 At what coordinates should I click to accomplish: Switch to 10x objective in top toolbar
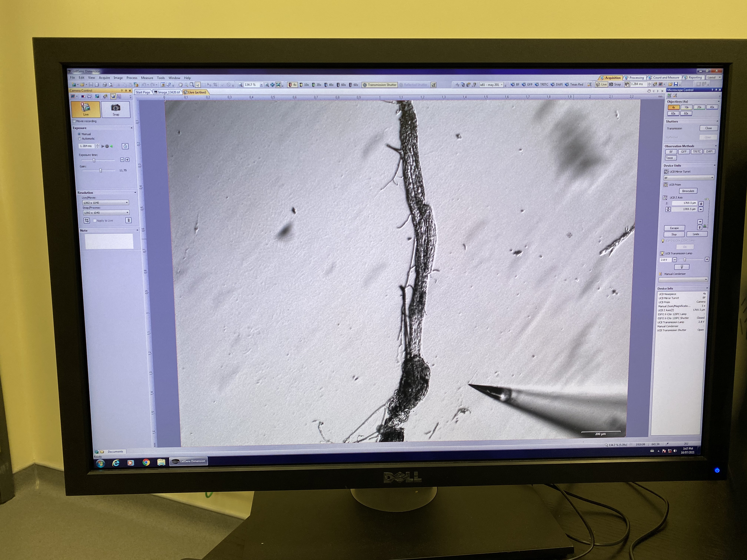point(304,85)
